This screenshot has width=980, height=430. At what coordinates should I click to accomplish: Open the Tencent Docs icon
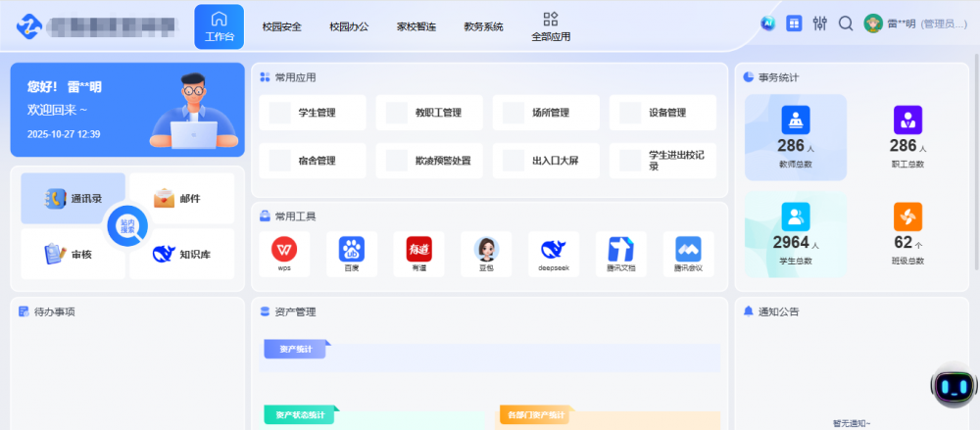[x=620, y=250]
